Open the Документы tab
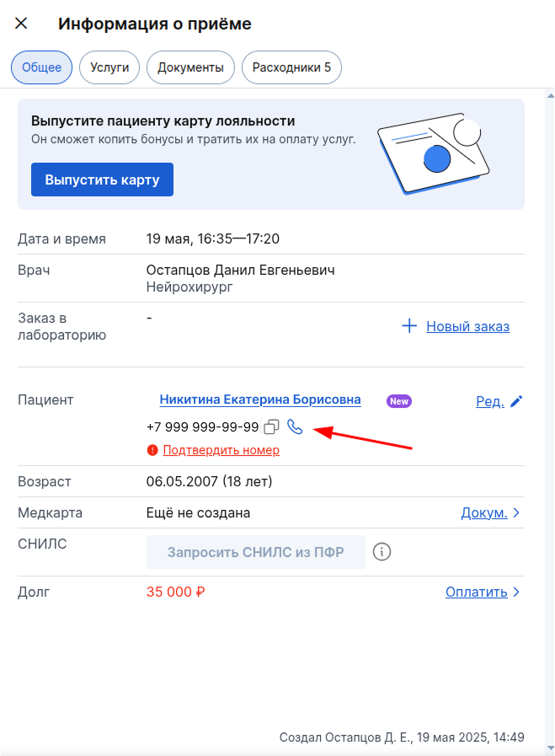The image size is (555, 756). (x=190, y=67)
